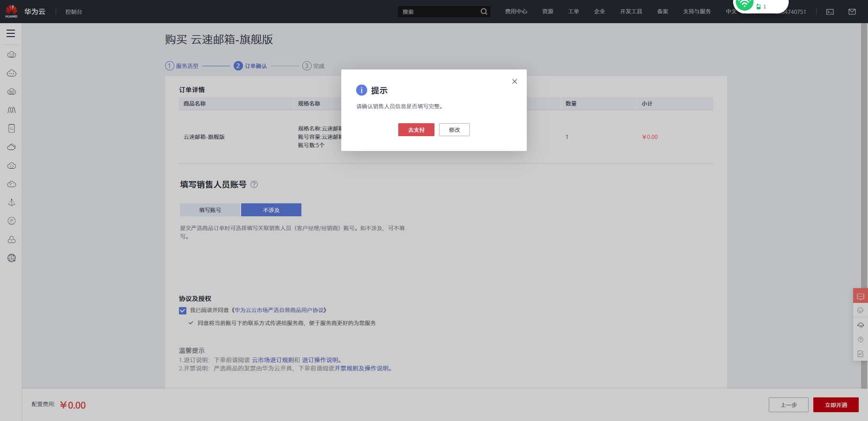
Task: Select the 填写账号 option
Action: [x=210, y=210]
